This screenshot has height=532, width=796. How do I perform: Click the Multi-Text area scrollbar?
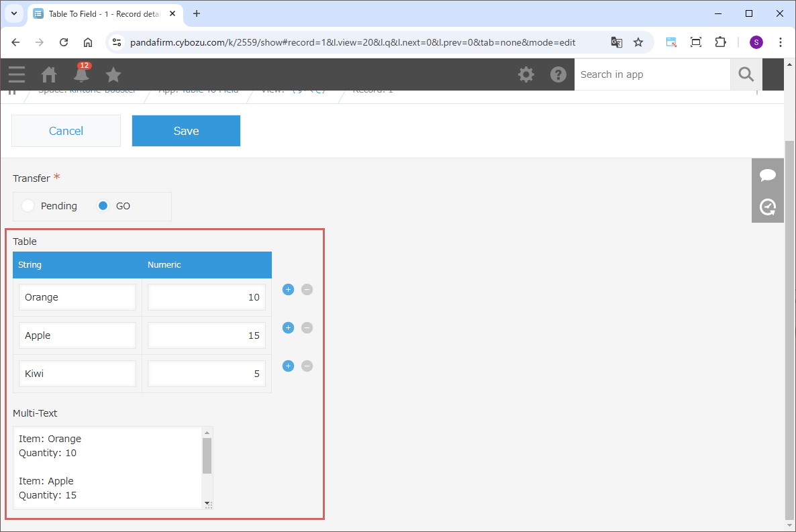click(x=207, y=456)
